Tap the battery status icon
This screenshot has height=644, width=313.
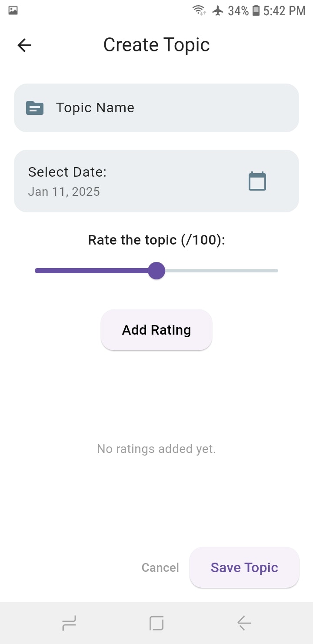(x=256, y=11)
